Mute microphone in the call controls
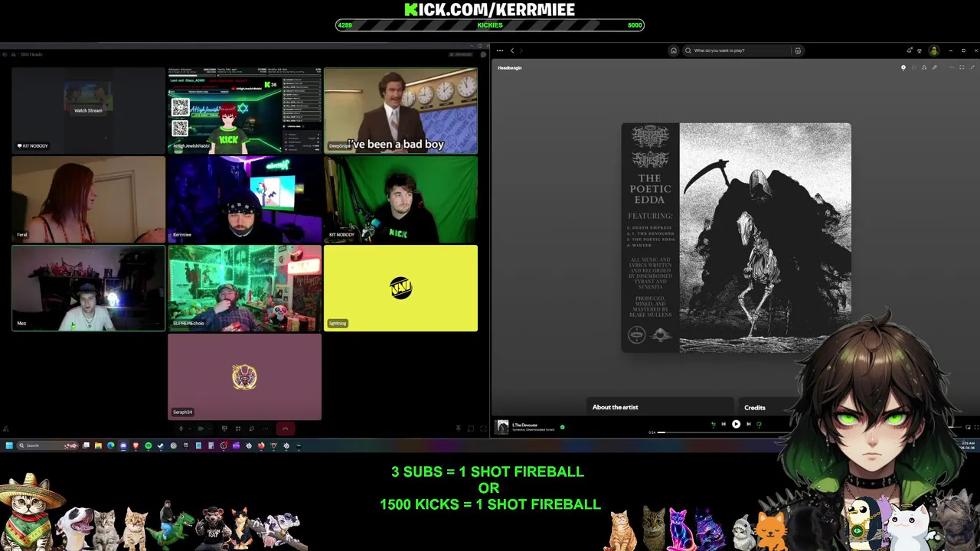This screenshot has width=980, height=551. 181,429
